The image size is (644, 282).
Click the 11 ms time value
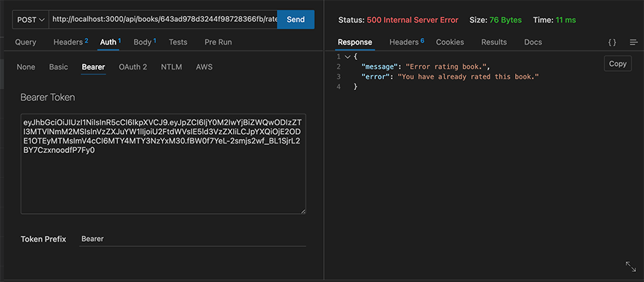[566, 20]
